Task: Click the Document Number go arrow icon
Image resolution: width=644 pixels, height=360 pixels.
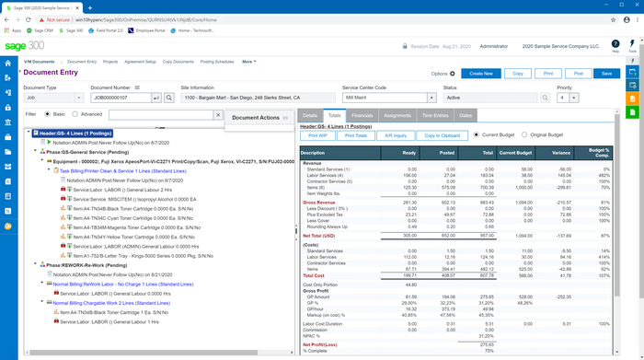Action: (156, 98)
